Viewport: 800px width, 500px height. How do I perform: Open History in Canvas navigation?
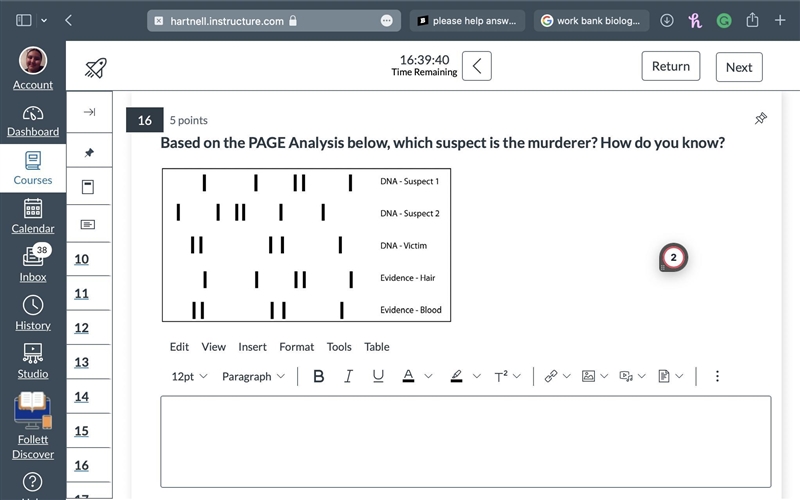tap(33, 313)
